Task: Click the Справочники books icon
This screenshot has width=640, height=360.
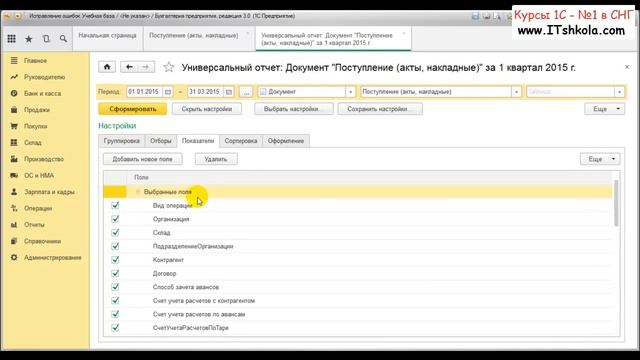Action: 14,241
